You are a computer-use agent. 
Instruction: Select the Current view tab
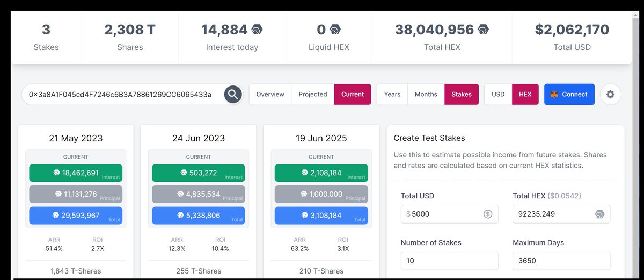point(353,94)
